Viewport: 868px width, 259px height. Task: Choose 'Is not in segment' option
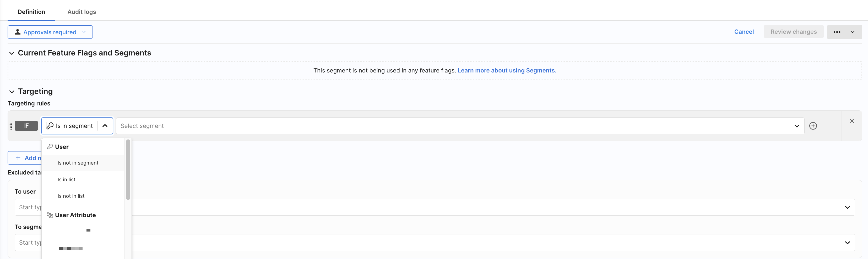(78, 163)
